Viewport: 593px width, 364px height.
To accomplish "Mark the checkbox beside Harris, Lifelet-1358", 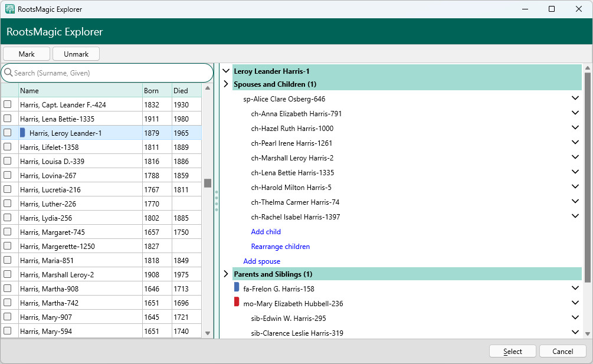I will tap(8, 147).
